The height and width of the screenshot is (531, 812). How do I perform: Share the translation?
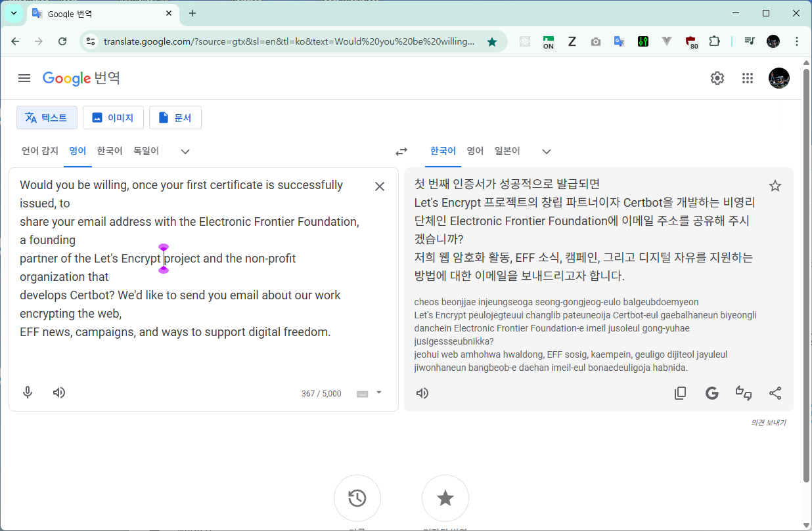pyautogui.click(x=775, y=393)
